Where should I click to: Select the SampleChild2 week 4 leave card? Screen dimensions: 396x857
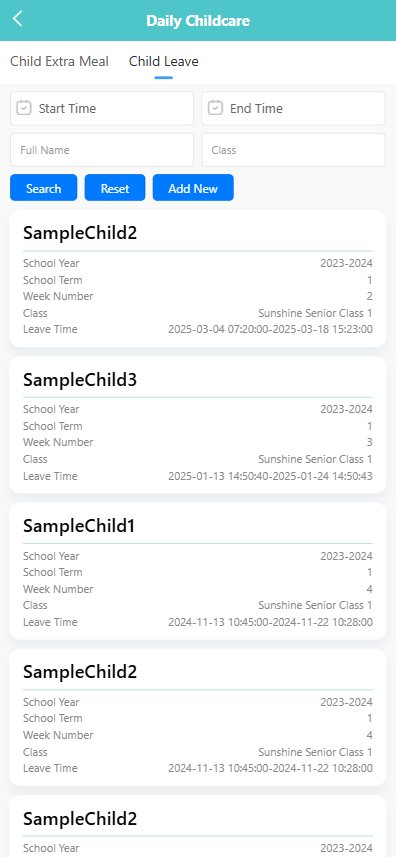(x=198, y=717)
